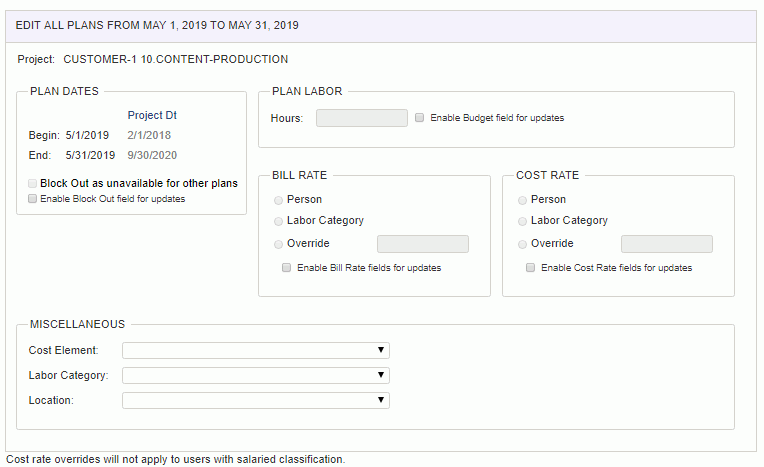Expand the Miscellaneous Labor Category dropdown
The height and width of the screenshot is (467, 764).
click(x=256, y=375)
